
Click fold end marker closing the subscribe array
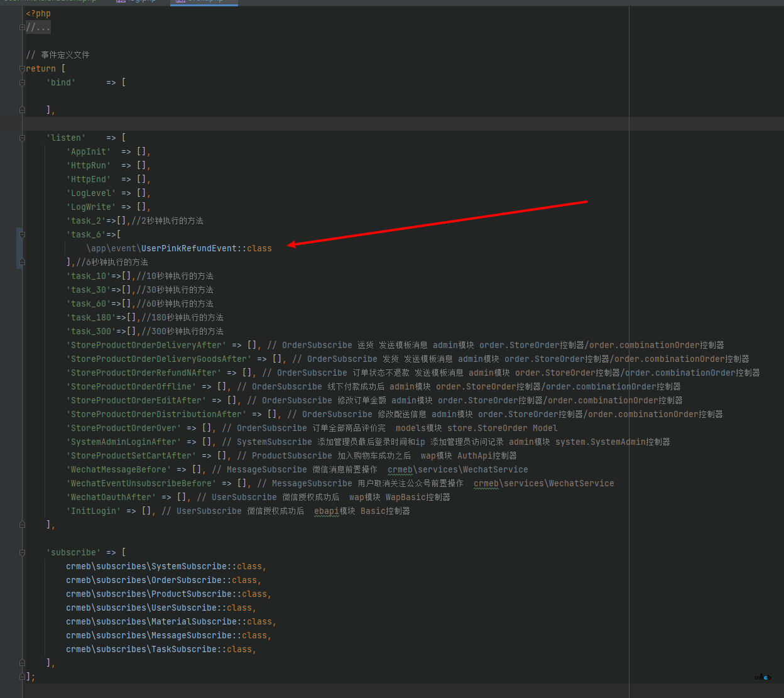[22, 663]
